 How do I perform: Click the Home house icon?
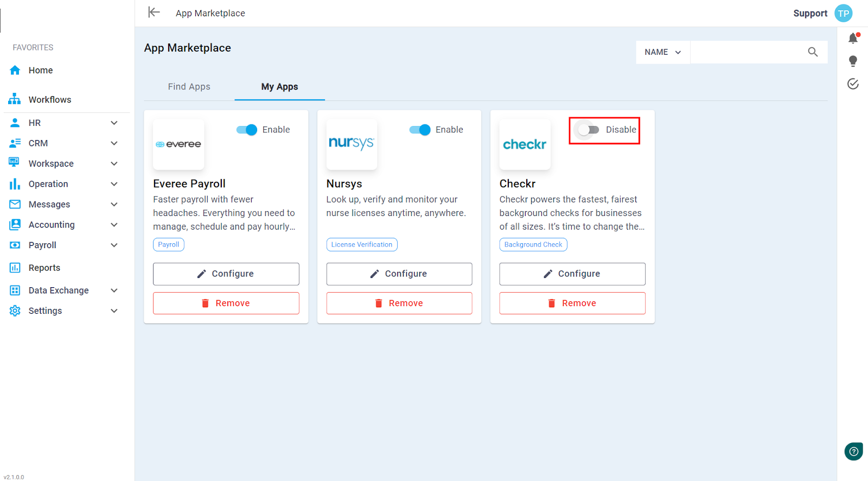click(x=15, y=70)
